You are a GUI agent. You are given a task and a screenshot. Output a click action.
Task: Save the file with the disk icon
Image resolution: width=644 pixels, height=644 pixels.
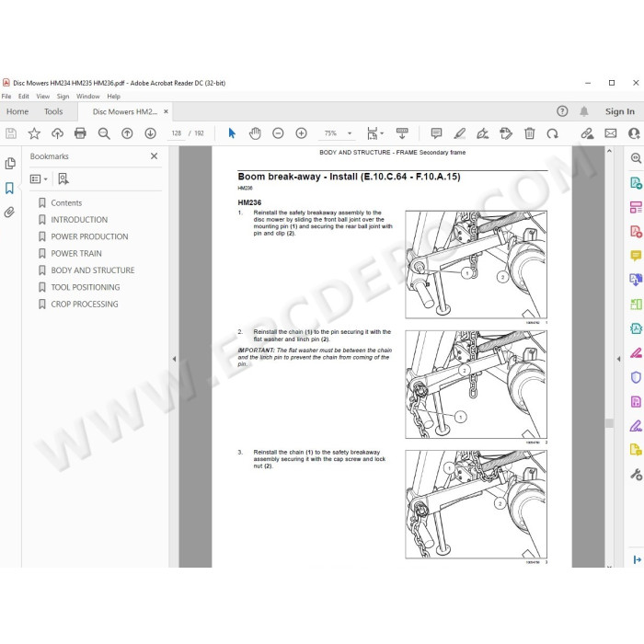pos(11,133)
